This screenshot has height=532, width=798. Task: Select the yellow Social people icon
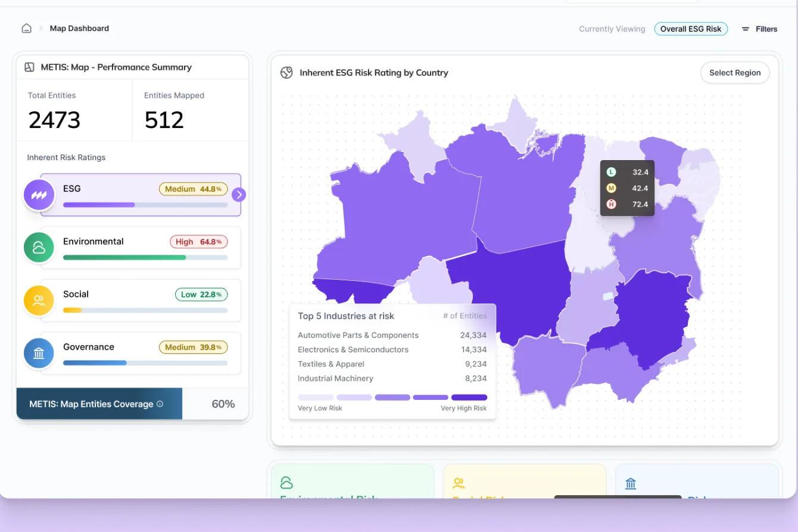pos(39,301)
